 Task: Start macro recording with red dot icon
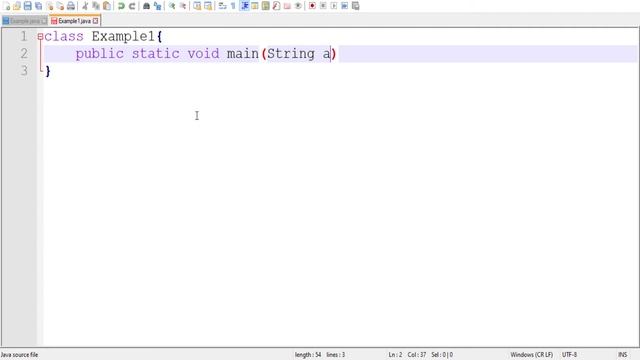click(x=312, y=6)
